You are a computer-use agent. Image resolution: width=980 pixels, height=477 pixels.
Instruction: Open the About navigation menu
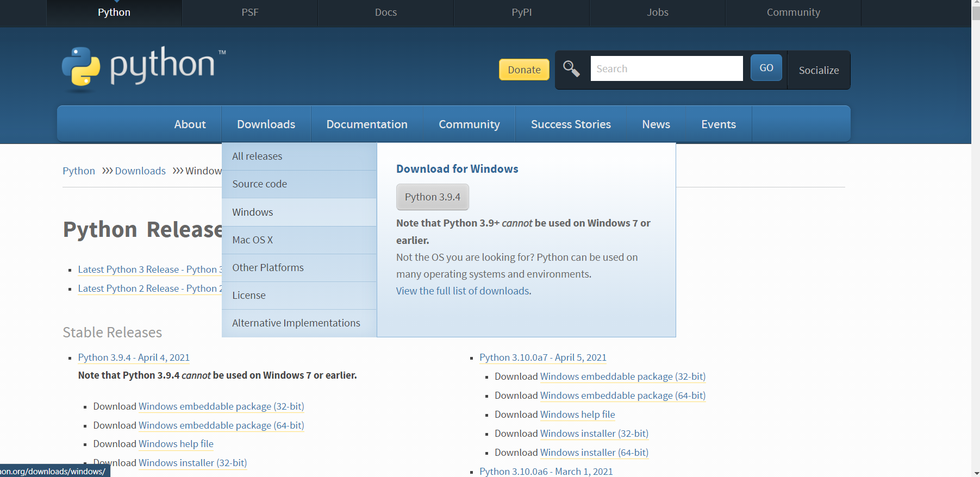(190, 124)
